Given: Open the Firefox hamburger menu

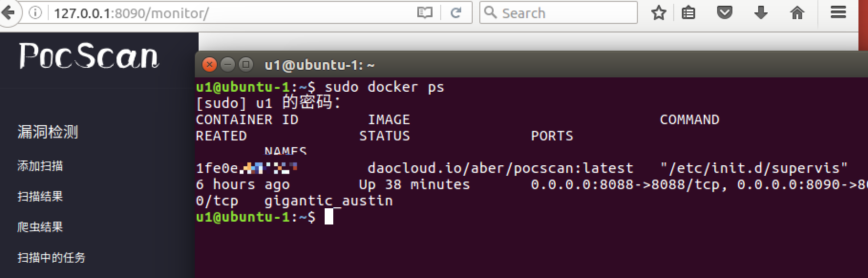Looking at the screenshot, I should click(x=839, y=13).
